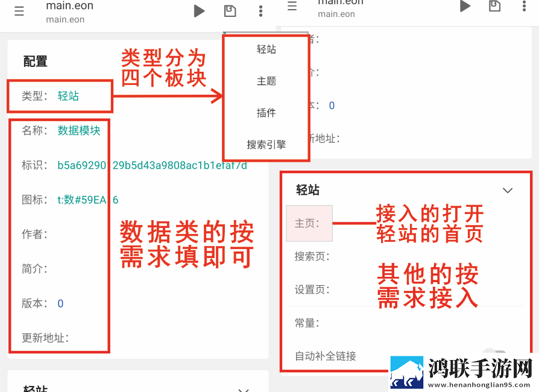Choose 轻站 from the type popup list

[x=266, y=49]
